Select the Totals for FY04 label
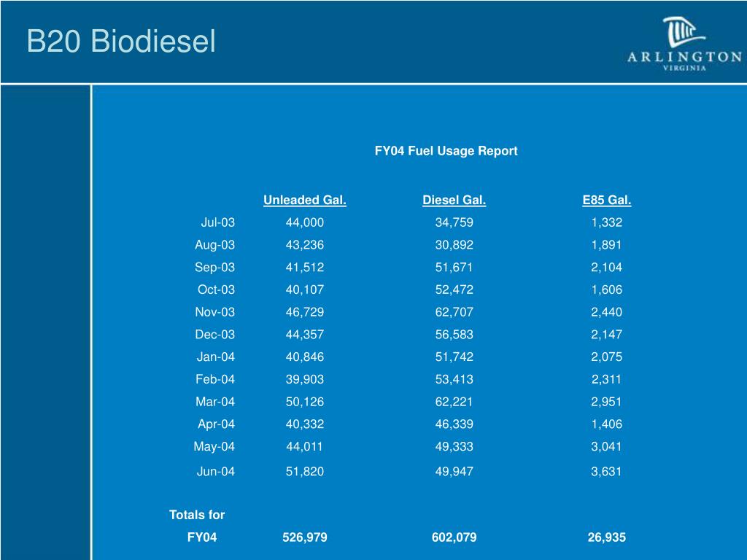The width and height of the screenshot is (747, 560). click(197, 526)
